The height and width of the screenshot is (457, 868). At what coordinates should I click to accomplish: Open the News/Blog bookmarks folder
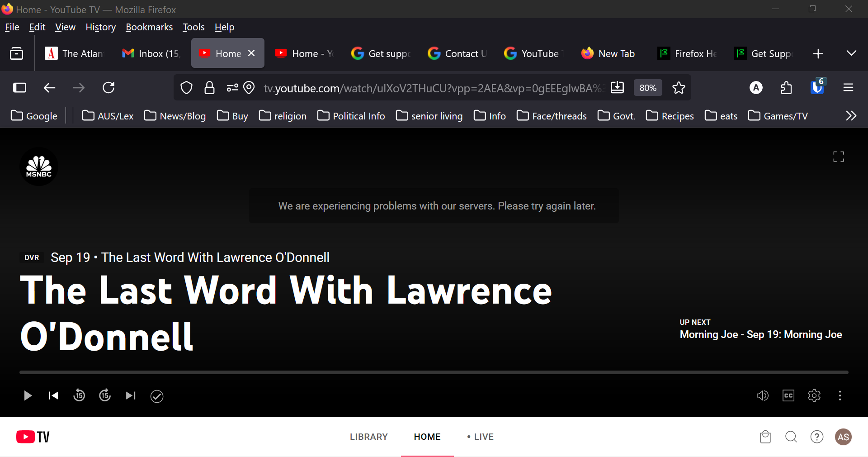pos(175,116)
